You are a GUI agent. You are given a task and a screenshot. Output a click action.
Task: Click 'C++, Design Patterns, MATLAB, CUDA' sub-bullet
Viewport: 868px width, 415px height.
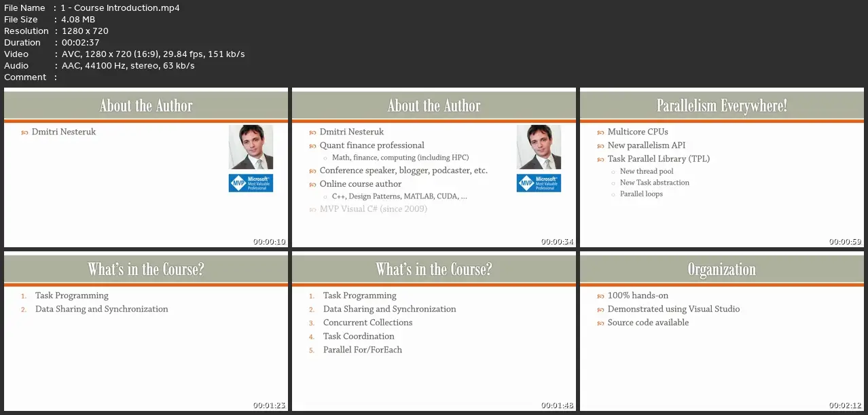coord(399,196)
